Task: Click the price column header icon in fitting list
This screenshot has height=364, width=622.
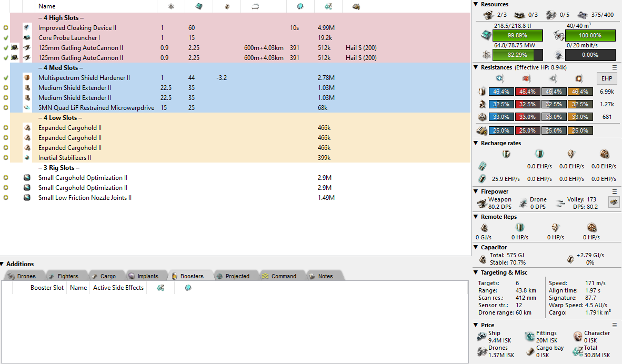Action: (x=328, y=6)
